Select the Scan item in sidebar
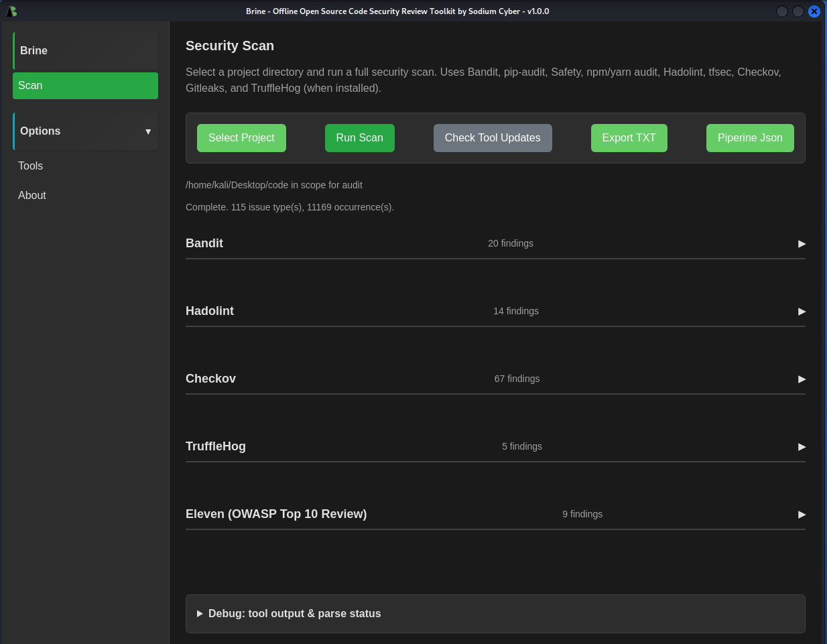This screenshot has height=644, width=827. click(x=85, y=86)
